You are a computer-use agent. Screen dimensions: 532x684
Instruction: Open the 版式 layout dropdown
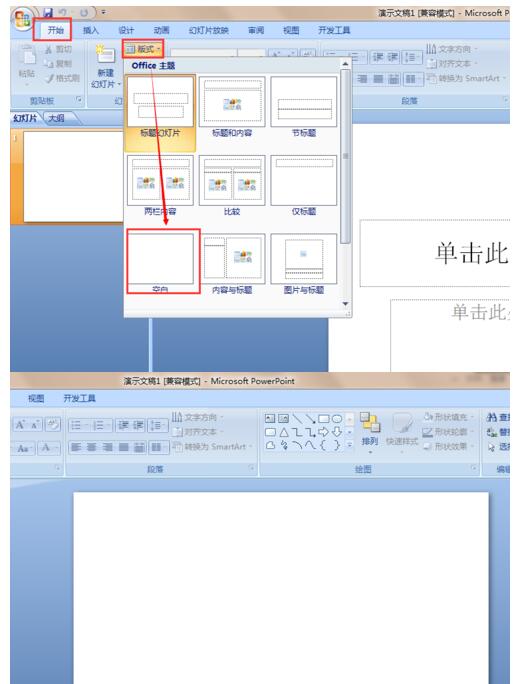pos(143,49)
